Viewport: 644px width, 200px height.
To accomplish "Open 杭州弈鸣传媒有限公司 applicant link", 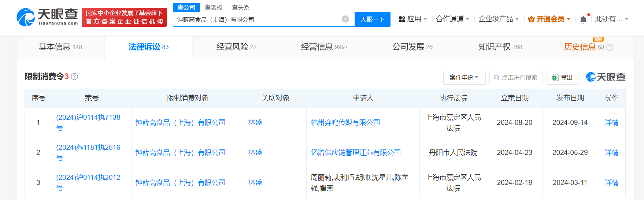I will (x=345, y=123).
